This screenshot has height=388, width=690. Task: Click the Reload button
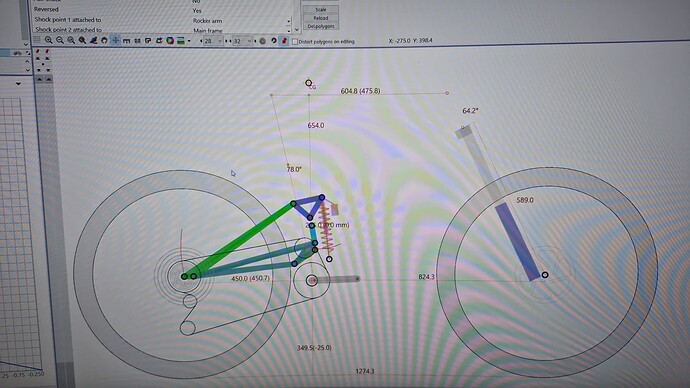[x=321, y=18]
